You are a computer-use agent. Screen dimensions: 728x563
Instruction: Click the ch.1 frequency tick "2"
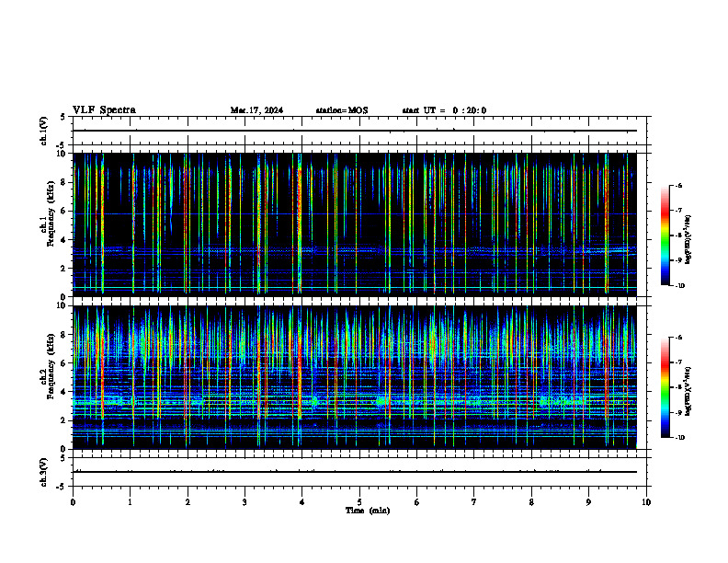click(x=64, y=269)
